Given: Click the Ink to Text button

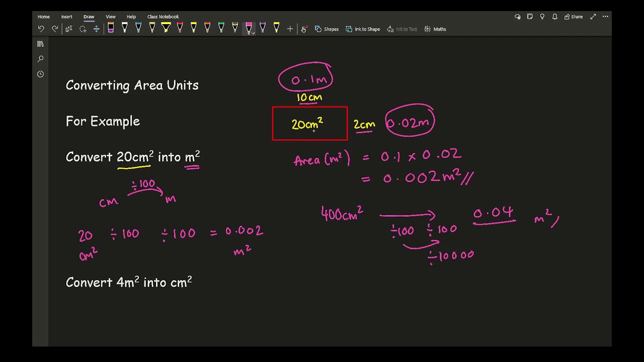Looking at the screenshot, I should 402,29.
